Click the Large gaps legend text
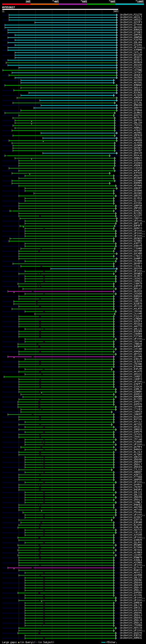 click(28, 642)
